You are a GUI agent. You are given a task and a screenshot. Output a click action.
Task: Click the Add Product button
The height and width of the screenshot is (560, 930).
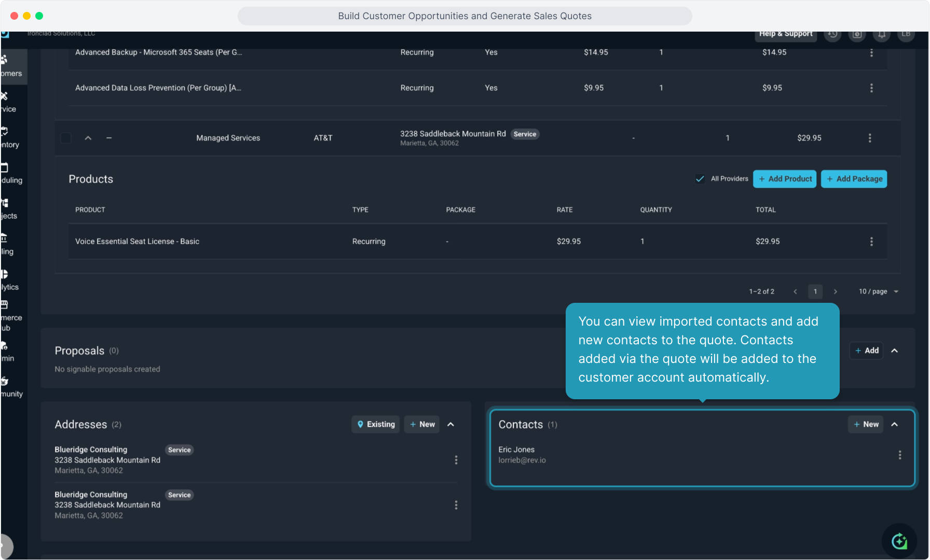point(784,179)
